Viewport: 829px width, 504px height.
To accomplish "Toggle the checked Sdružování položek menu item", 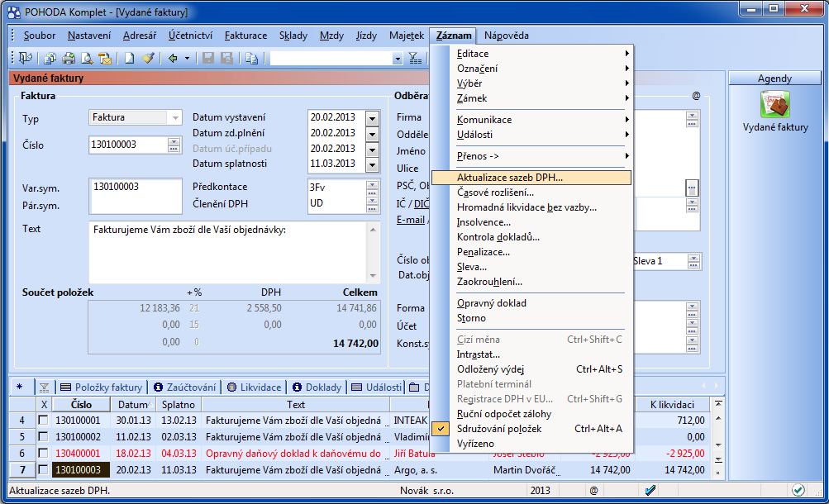I will pos(531,429).
